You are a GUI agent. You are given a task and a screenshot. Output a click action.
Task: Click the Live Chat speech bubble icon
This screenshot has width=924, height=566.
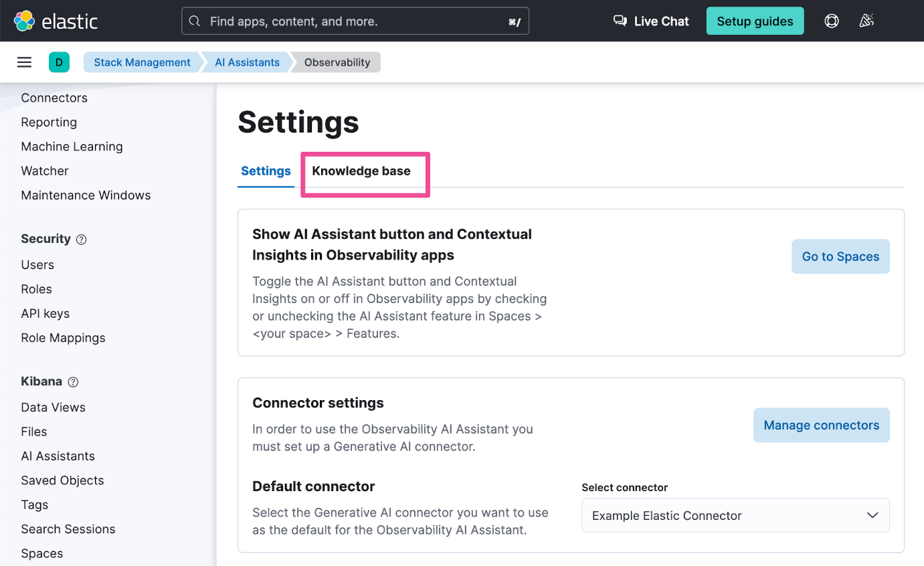(619, 21)
